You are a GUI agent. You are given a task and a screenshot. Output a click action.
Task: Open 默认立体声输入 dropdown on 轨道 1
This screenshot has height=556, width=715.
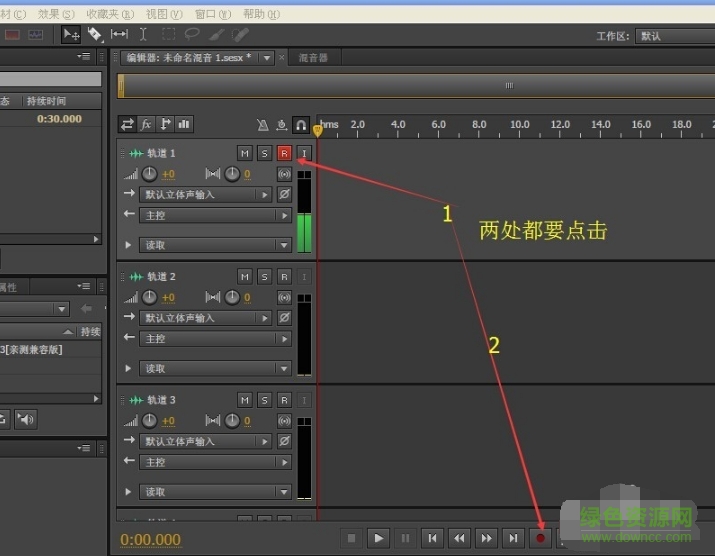pos(205,195)
